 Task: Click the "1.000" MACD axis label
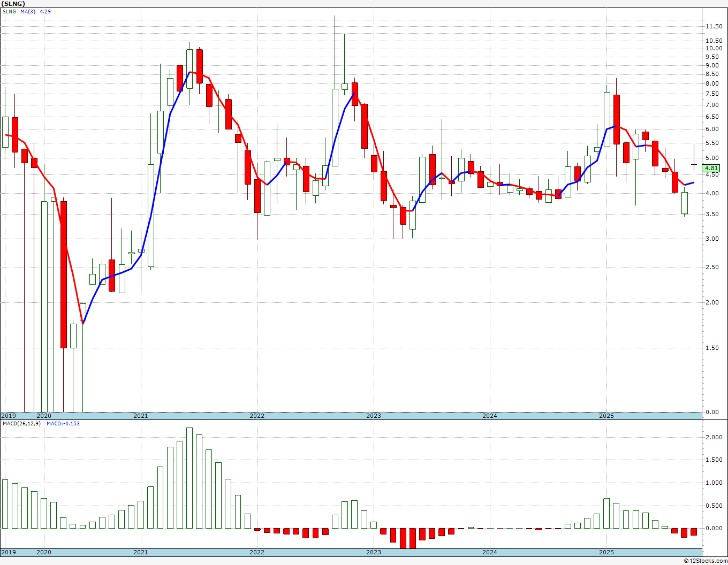pyautogui.click(x=714, y=483)
